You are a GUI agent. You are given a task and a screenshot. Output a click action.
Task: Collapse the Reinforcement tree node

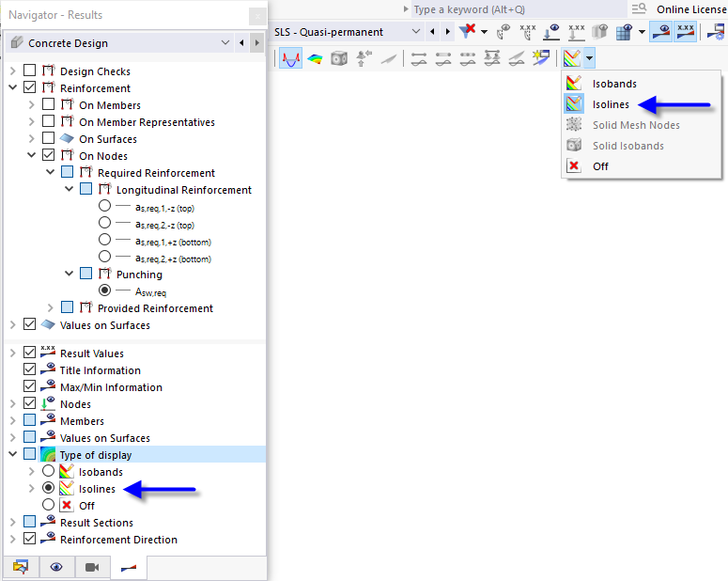point(13,87)
